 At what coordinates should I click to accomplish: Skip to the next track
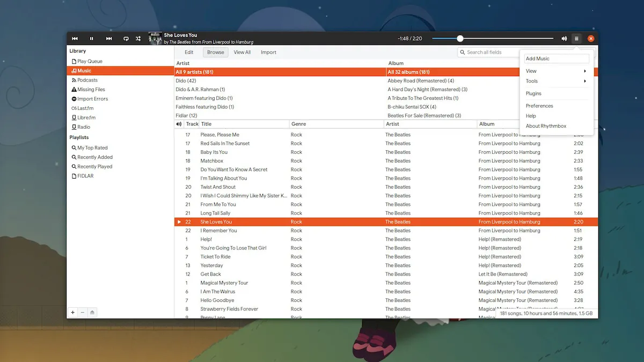[x=109, y=39]
